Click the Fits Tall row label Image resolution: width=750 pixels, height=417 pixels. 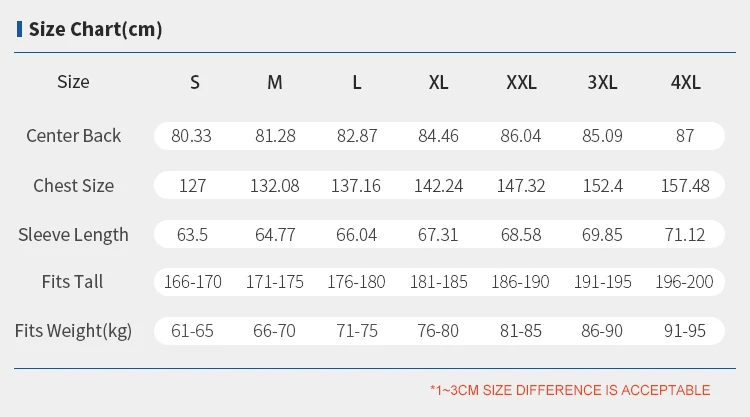click(x=73, y=282)
